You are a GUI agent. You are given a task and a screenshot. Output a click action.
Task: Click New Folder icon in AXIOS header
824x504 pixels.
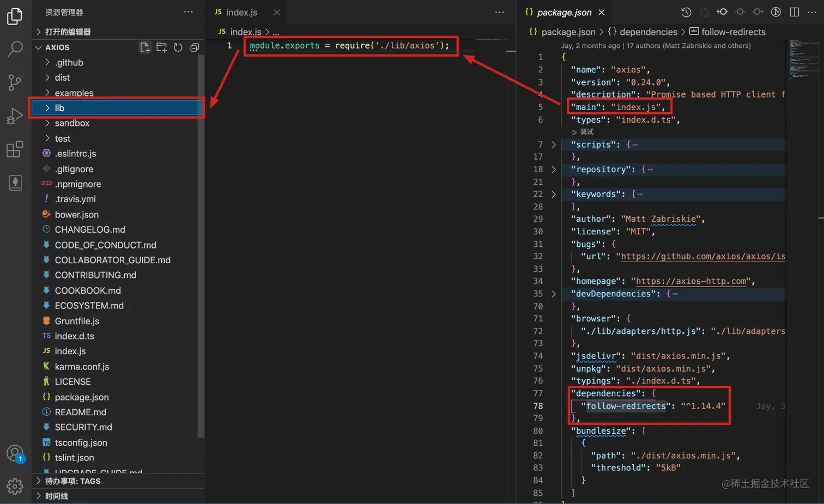pyautogui.click(x=161, y=47)
